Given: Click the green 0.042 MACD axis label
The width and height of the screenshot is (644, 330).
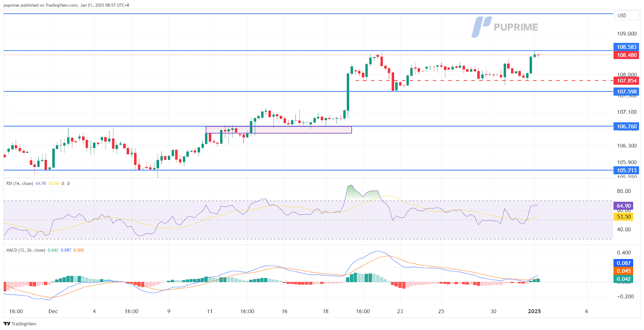Looking at the screenshot, I should click(623, 279).
